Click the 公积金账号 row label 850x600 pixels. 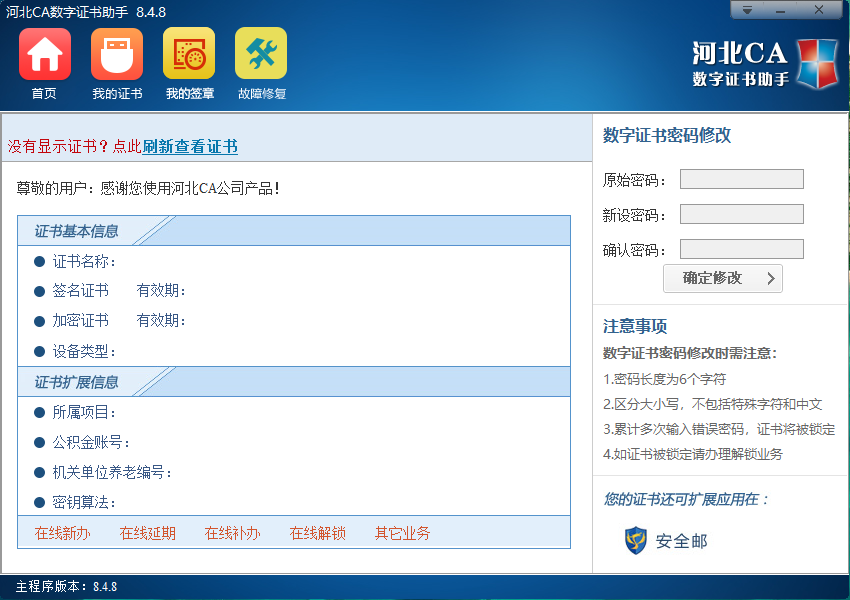click(91, 443)
